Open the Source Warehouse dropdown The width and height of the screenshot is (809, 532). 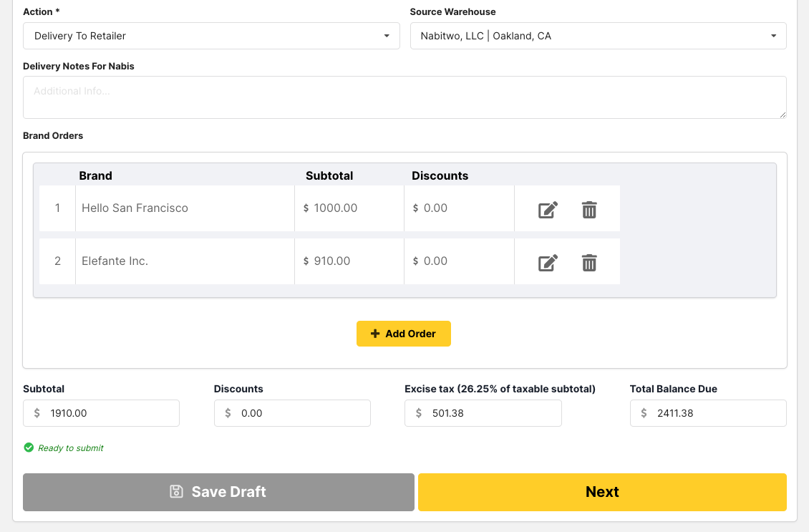pos(598,36)
